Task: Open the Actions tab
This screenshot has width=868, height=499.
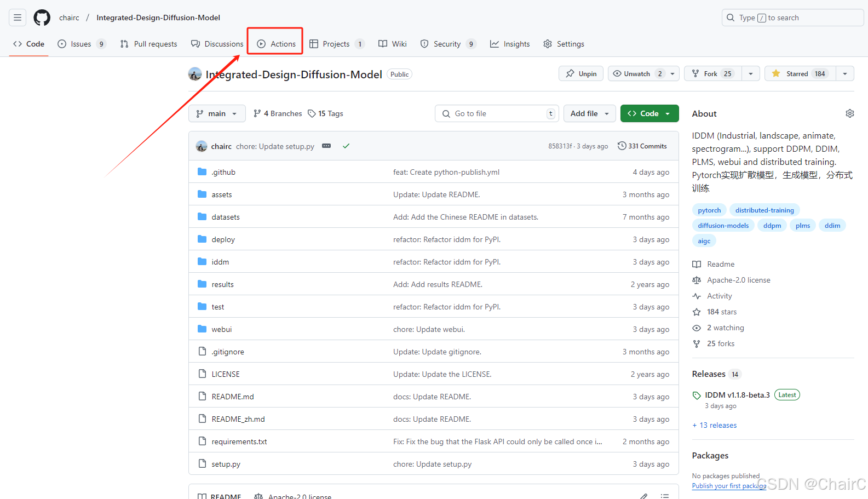Action: coord(277,44)
